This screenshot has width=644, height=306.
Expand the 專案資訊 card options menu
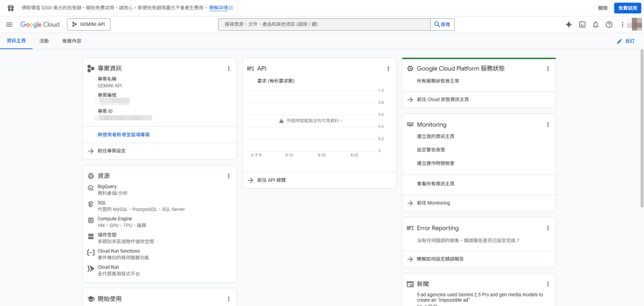229,69
